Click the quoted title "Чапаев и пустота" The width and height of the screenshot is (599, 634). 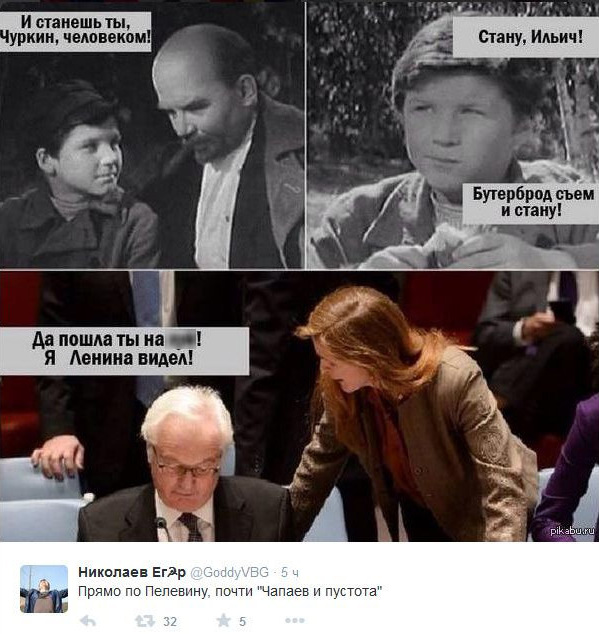tap(320, 592)
